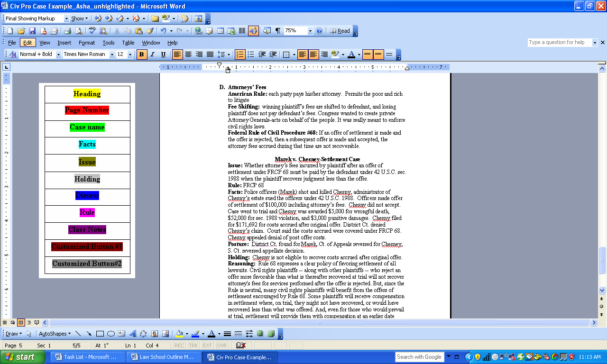This screenshot has height=364, width=607.
Task: Click the AutoShapes button
Action: click(x=54, y=334)
